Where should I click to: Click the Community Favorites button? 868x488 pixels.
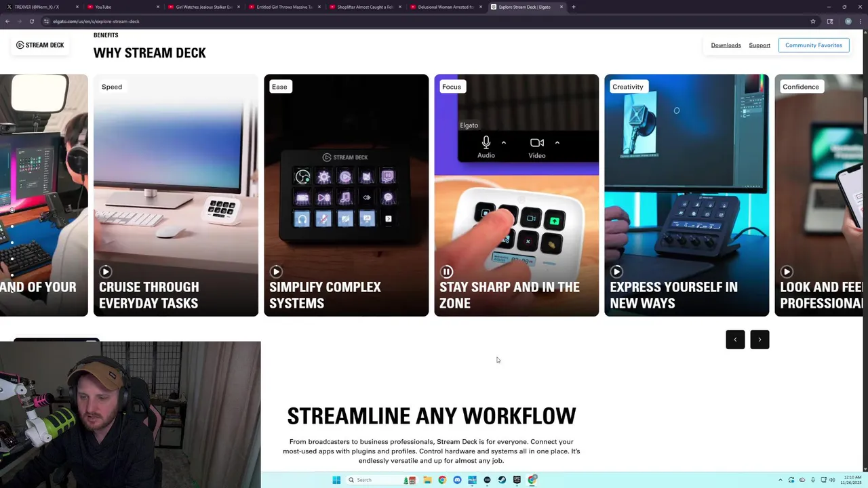point(814,45)
